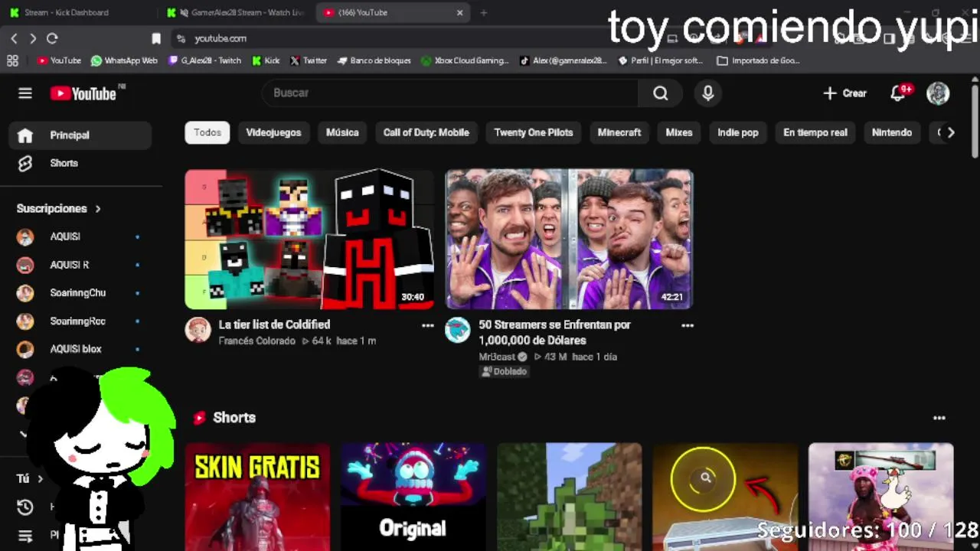Open the YouTube hamburger guide menu

tap(25, 93)
